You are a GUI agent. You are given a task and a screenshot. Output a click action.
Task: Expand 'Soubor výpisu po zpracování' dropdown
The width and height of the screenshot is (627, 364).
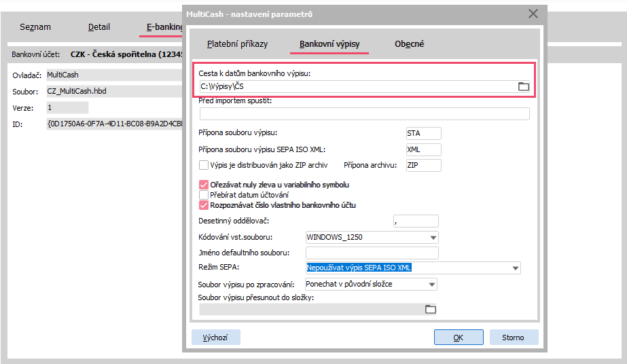(x=432, y=285)
